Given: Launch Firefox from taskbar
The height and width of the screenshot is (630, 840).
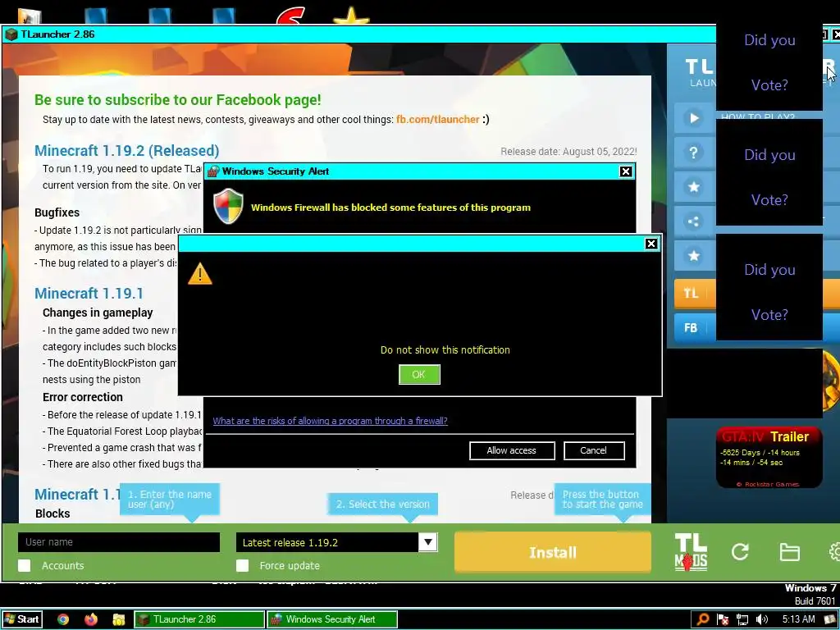Looking at the screenshot, I should pyautogui.click(x=91, y=619).
